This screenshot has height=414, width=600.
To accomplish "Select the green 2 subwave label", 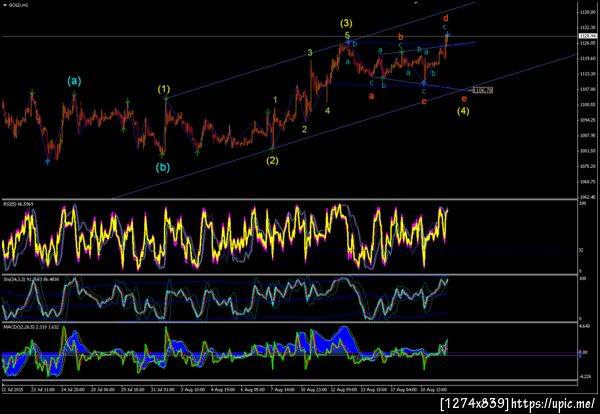I will coord(304,129).
